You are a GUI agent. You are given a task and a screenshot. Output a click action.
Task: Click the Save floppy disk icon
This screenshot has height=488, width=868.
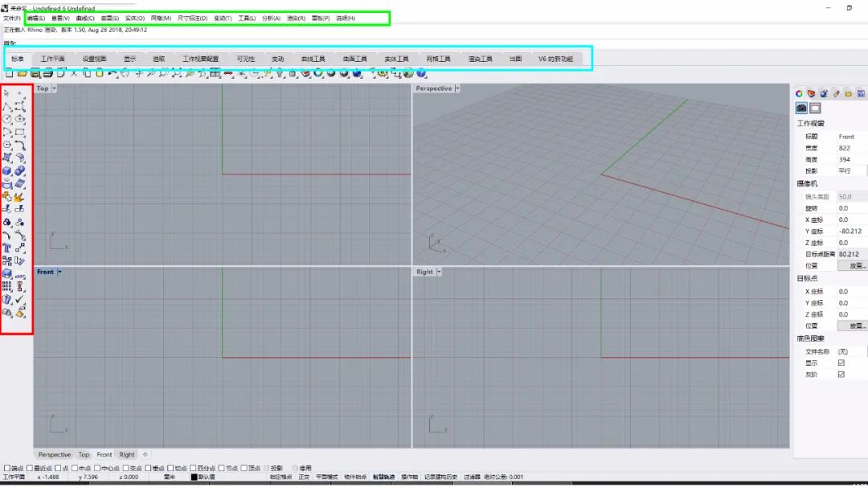pyautogui.click(x=35, y=72)
